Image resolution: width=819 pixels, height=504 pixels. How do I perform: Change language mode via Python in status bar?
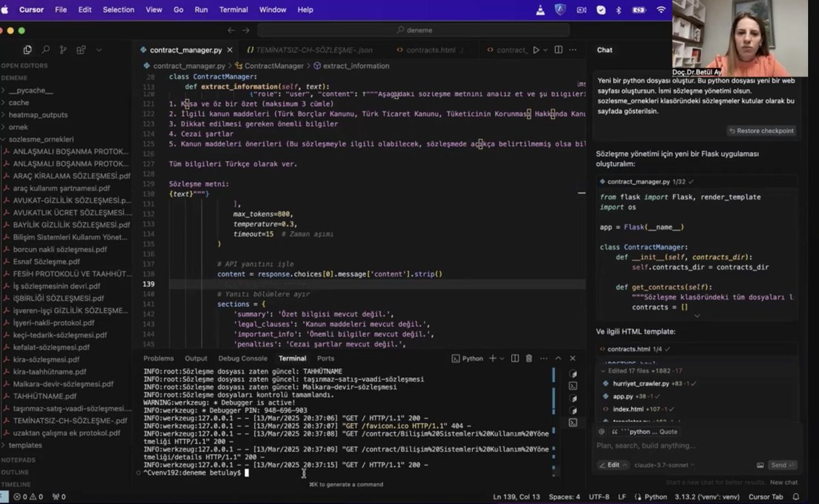(x=655, y=496)
